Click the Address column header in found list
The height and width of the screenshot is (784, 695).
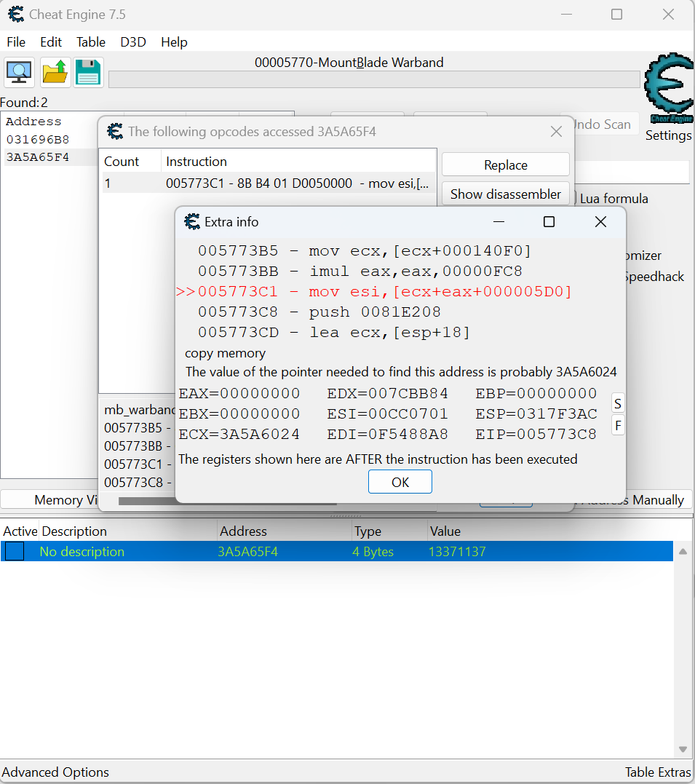point(33,122)
